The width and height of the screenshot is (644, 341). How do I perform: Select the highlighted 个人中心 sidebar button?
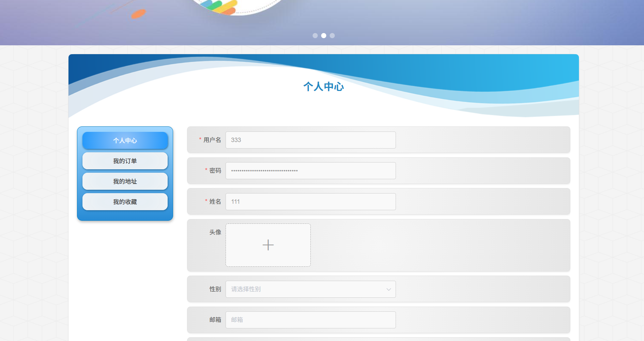[x=125, y=140]
